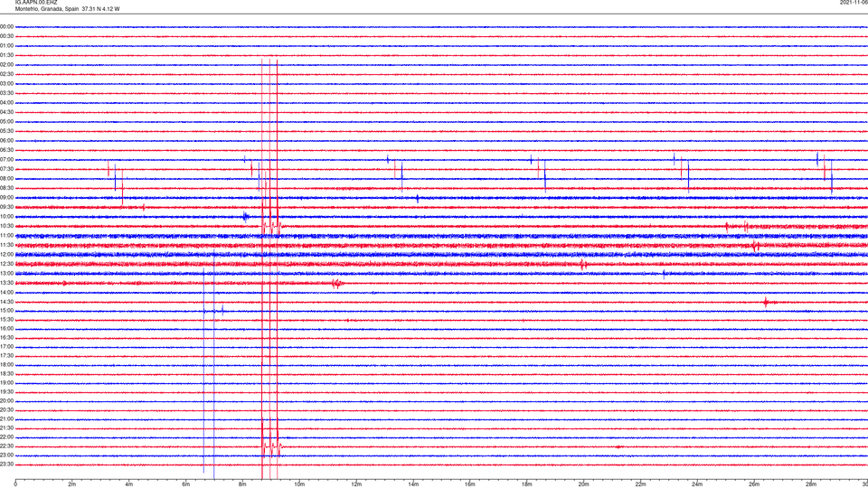
Task: Click the 28m axis tick label
Action: (x=811, y=484)
